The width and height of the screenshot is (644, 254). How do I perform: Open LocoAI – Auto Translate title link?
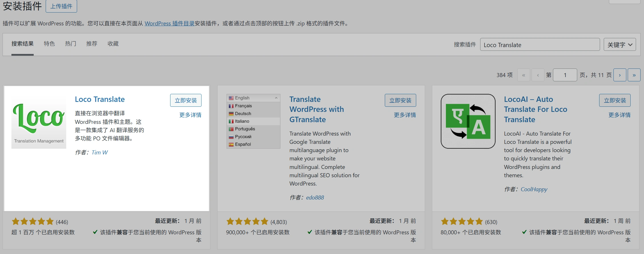536,109
